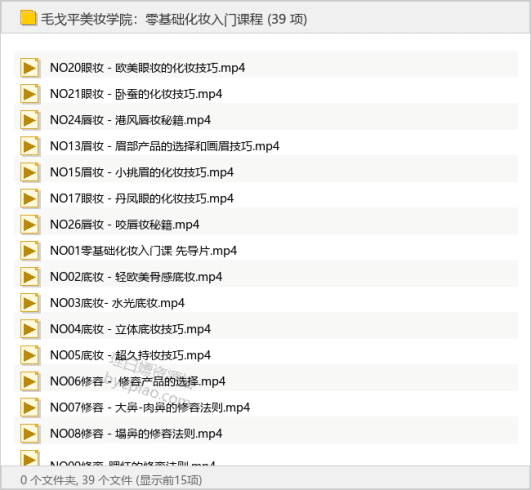Click video icon for NO01 先导片 file
The height and width of the screenshot is (490, 531).
(29, 251)
